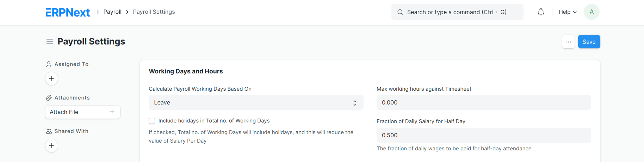Save the Payroll Settings
The height and width of the screenshot is (162, 644).
589,42
